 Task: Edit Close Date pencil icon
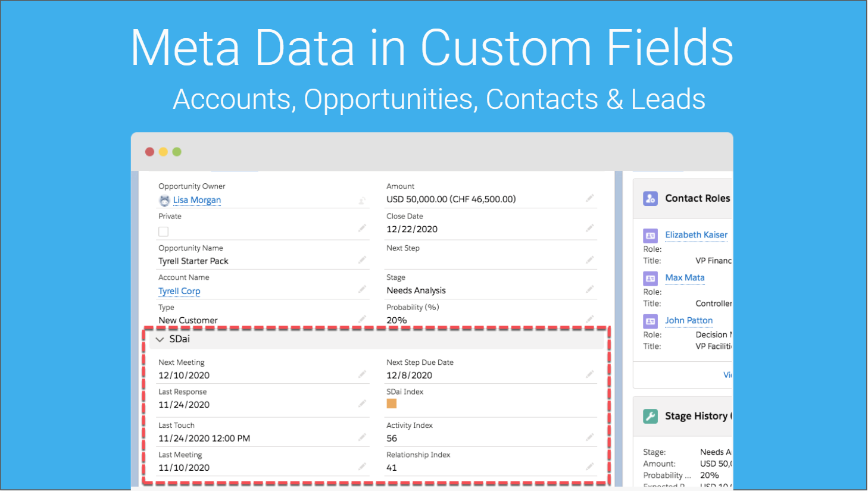pos(590,228)
